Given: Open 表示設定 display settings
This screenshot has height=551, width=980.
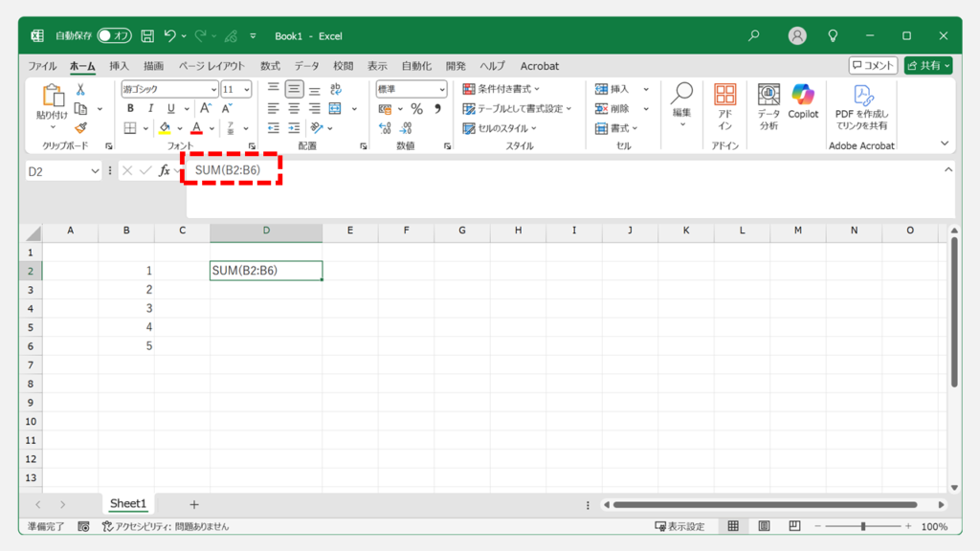Looking at the screenshot, I should [x=679, y=527].
